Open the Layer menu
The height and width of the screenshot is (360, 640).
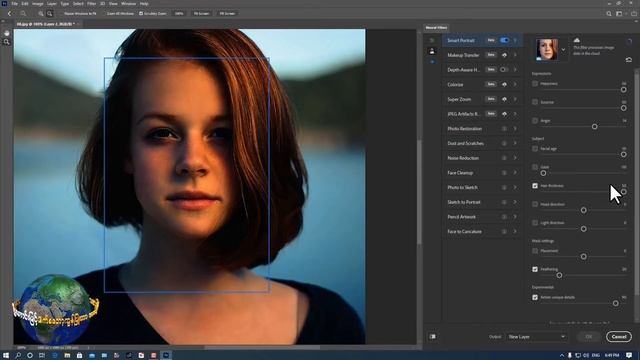coord(52,4)
